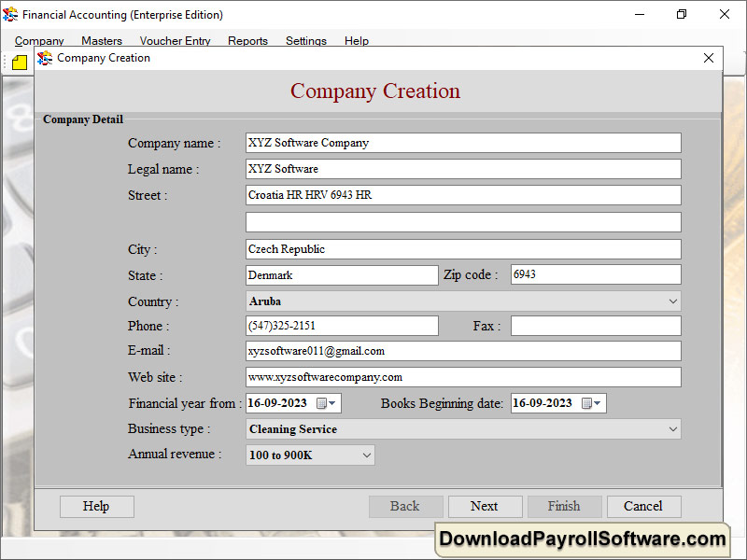Close the Company Creation dialog
This screenshot has width=747, height=560.
coord(709,58)
